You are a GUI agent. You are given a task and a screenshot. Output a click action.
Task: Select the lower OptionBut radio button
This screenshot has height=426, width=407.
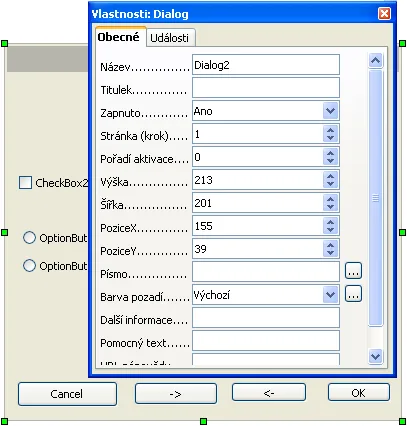point(29,266)
